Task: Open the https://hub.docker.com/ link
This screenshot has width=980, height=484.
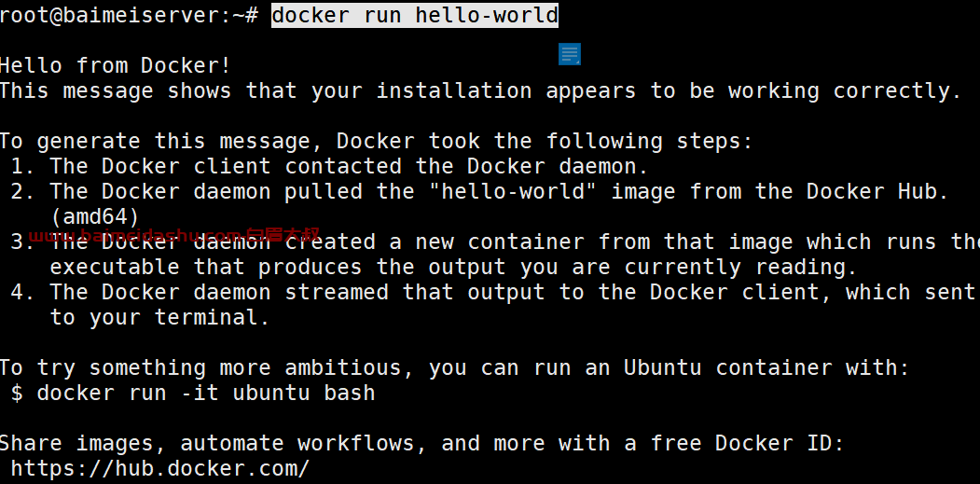Action: [x=160, y=468]
